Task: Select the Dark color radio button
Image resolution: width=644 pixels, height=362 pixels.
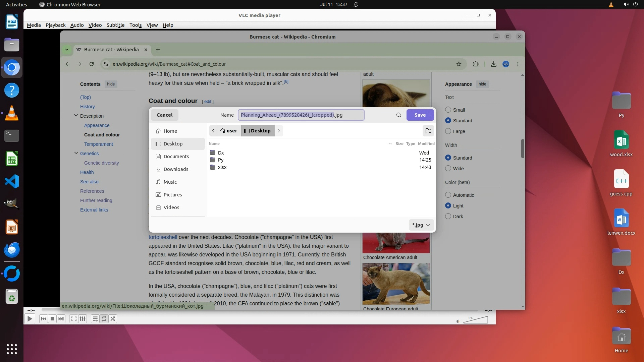Action: click(x=448, y=217)
